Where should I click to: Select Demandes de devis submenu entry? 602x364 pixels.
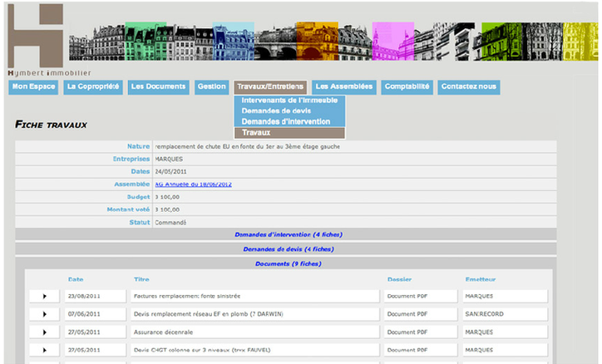[289, 111]
